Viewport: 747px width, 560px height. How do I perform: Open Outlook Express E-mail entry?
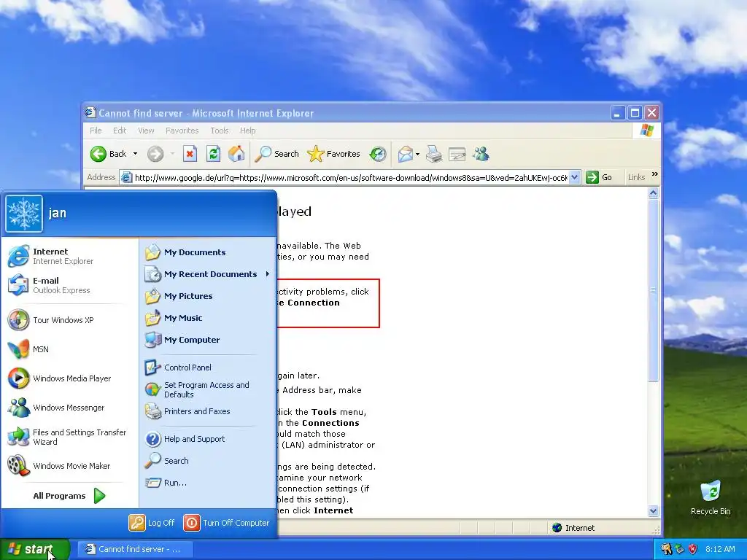[x=69, y=285]
